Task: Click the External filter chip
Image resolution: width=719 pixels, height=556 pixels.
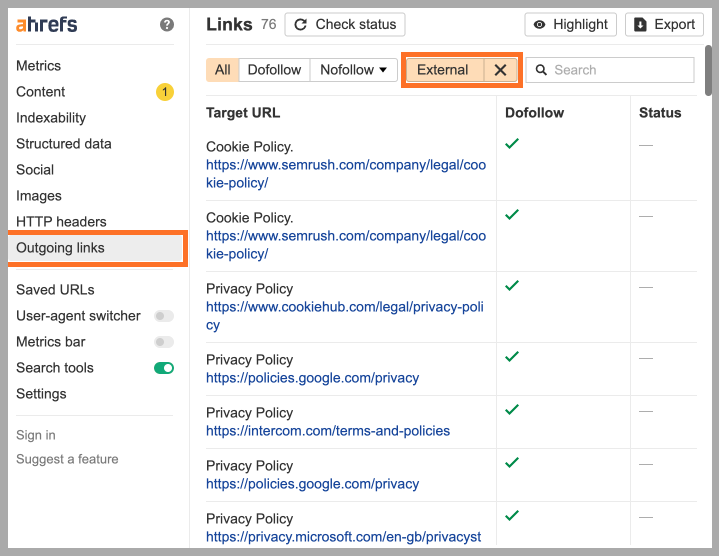Action: [445, 70]
